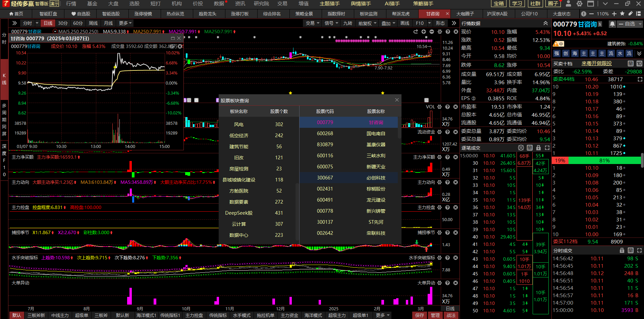Click the help icon of 水手突破指标
Viewport: 644px width, 319px height.
pyautogui.click(x=447, y=258)
